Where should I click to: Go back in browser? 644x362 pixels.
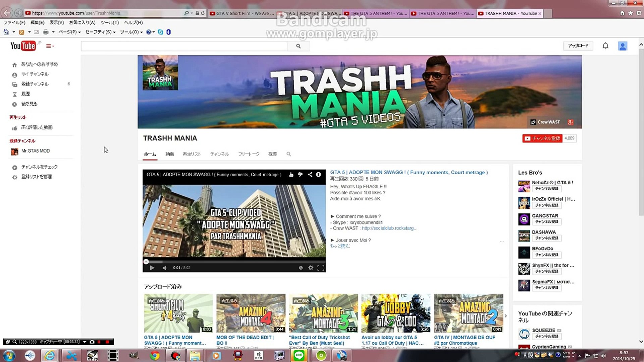tap(7, 13)
